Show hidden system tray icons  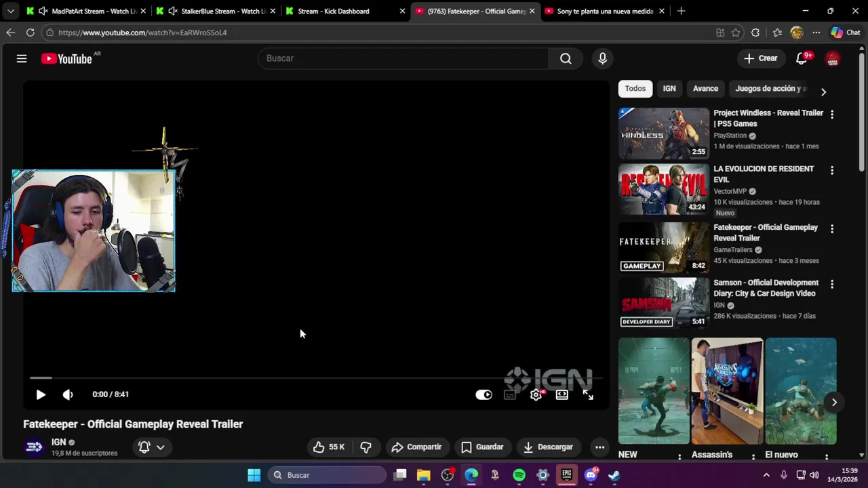(766, 475)
